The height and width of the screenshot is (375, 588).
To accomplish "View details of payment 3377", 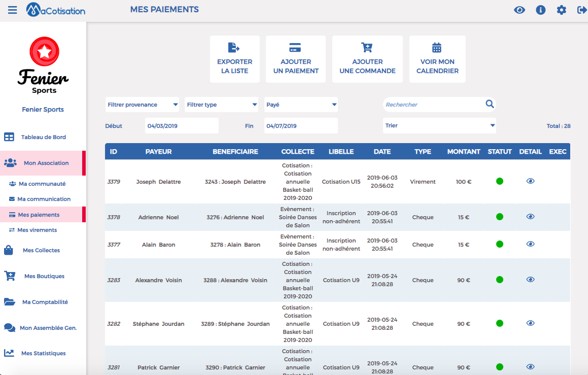I will coord(530,244).
